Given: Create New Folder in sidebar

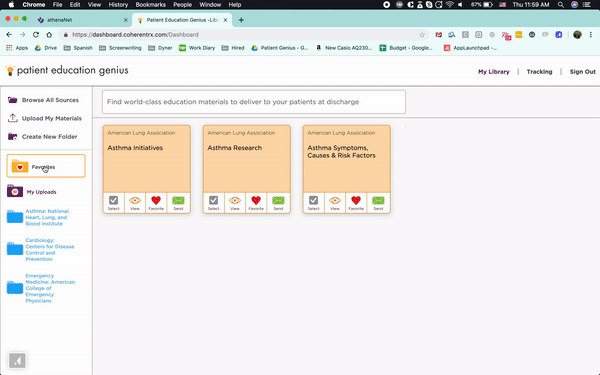Looking at the screenshot, I should click(x=42, y=137).
